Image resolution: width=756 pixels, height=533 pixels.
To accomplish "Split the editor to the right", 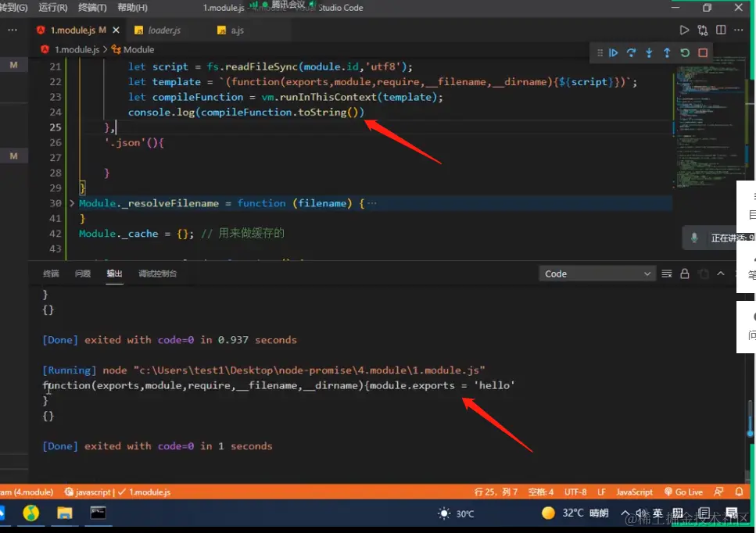I will click(721, 30).
